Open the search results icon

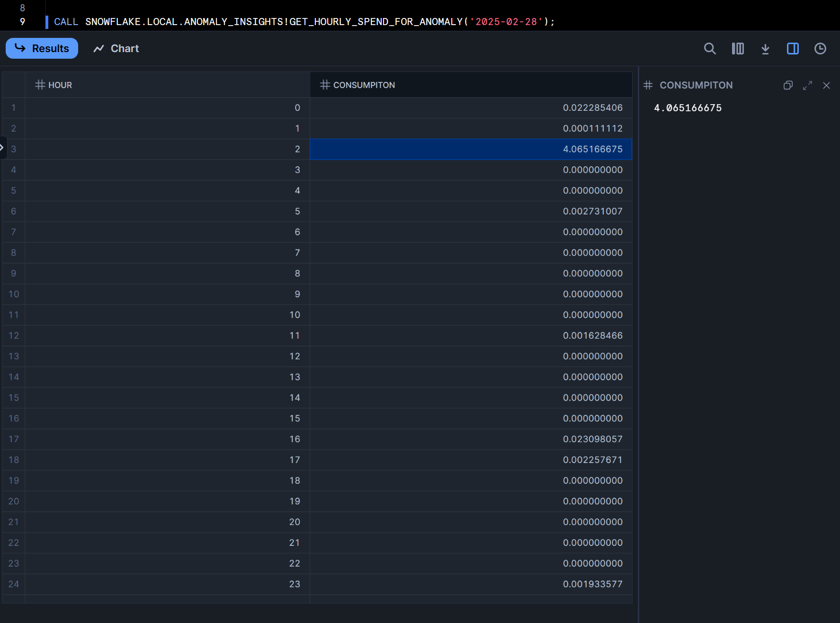(709, 48)
